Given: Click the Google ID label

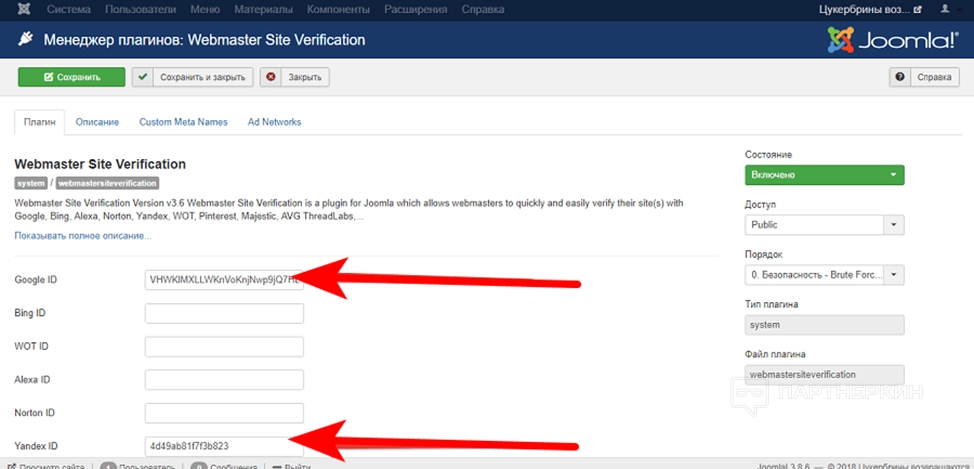Looking at the screenshot, I should pos(35,280).
